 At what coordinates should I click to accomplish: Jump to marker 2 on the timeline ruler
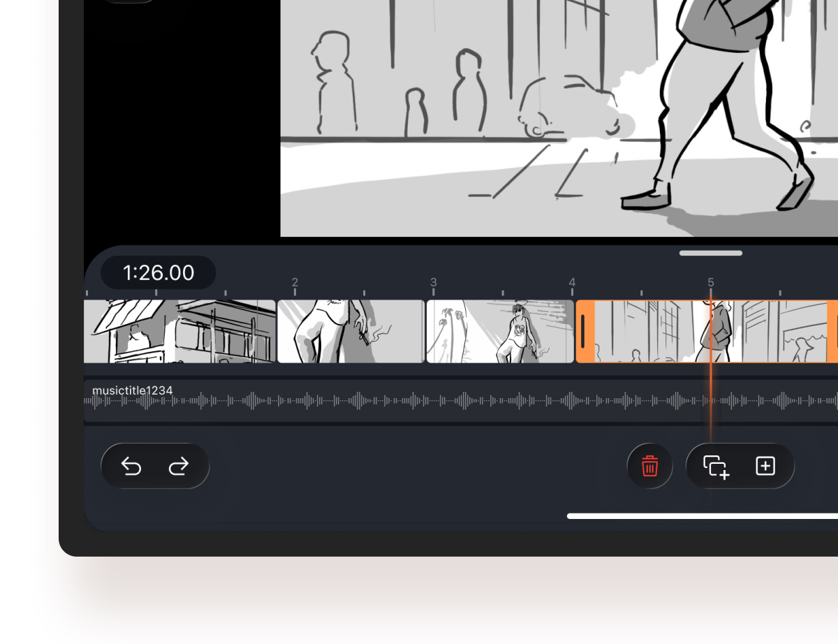pos(295,283)
